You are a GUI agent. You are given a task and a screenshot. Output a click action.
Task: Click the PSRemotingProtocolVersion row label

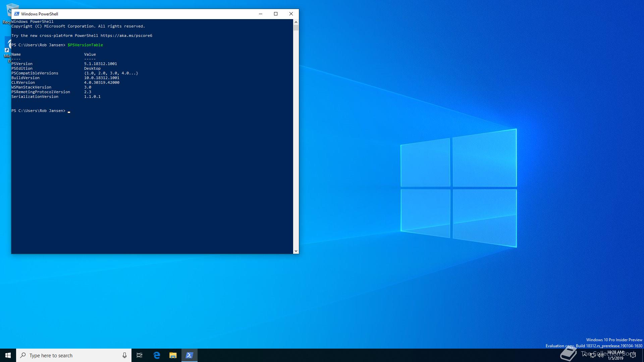coord(41,92)
